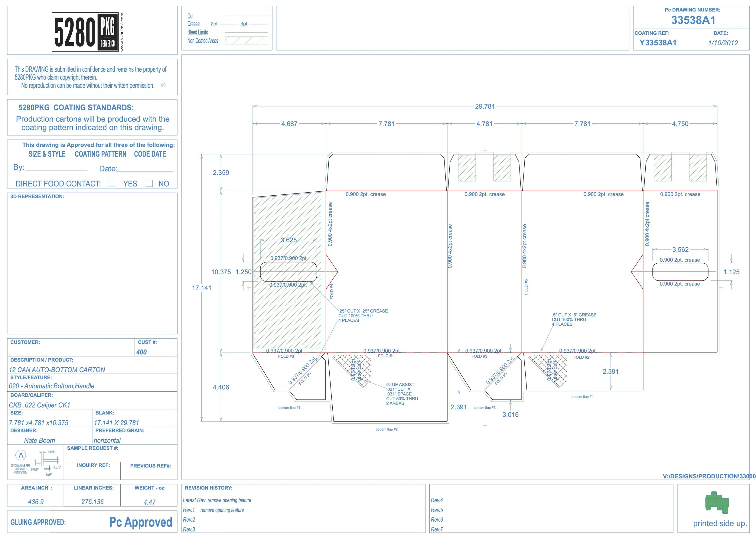Click the Non Coated Areas hatch swatch
Screen dimensions: 756x537
coord(246,41)
